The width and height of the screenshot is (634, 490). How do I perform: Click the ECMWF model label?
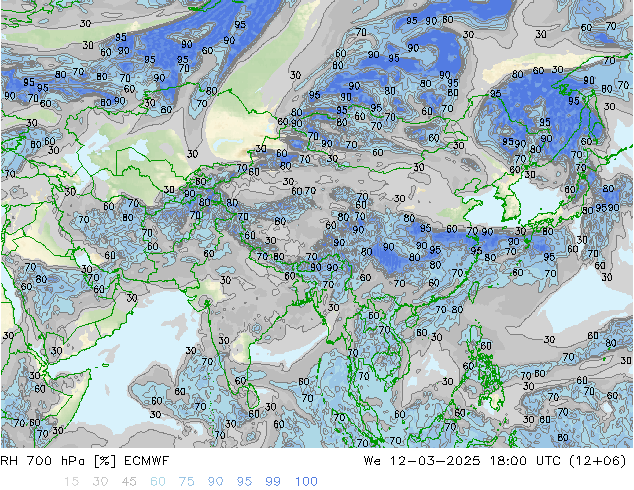(146, 461)
